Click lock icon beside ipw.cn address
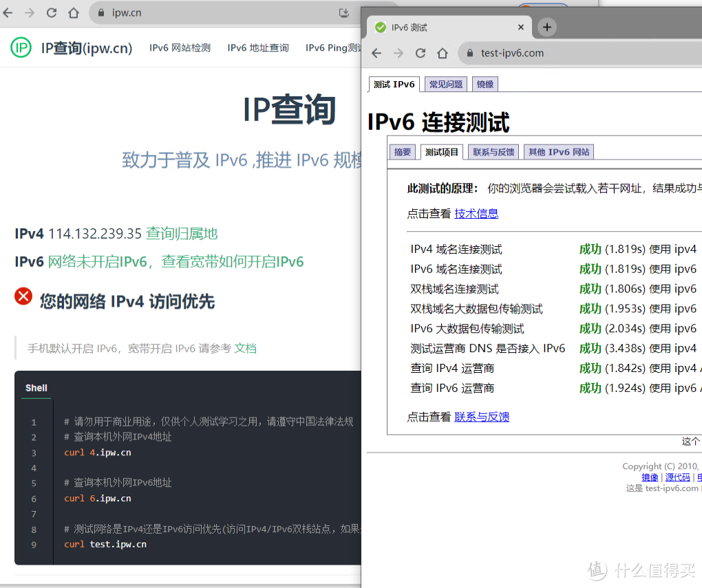Viewport: 702px width, 588px height. 101,13
